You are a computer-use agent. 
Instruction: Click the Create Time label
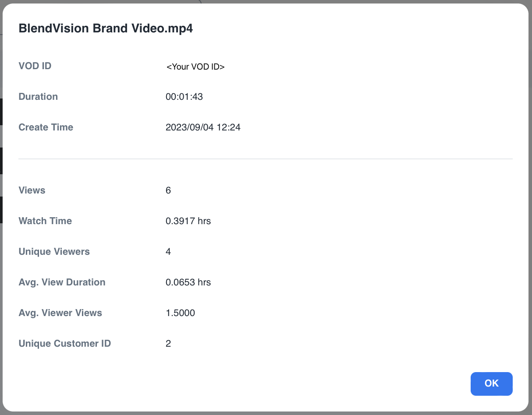click(x=46, y=127)
